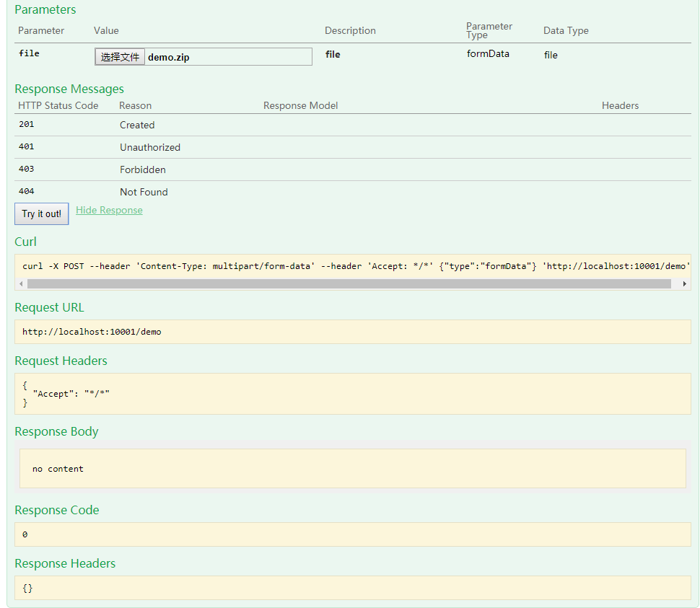Click the Data Type column header
Image resolution: width=700 pixels, height=608 pixels.
[x=566, y=30]
